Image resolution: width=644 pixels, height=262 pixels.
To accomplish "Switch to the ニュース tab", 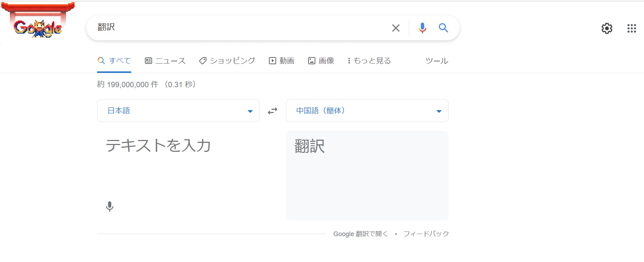I will pos(165,61).
